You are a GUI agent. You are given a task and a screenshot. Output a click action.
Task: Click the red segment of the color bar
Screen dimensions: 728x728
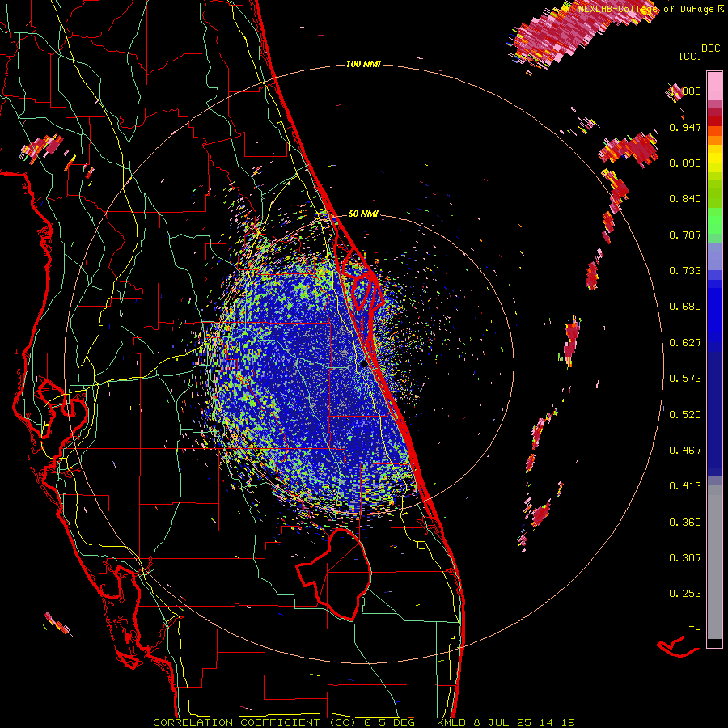point(714,121)
